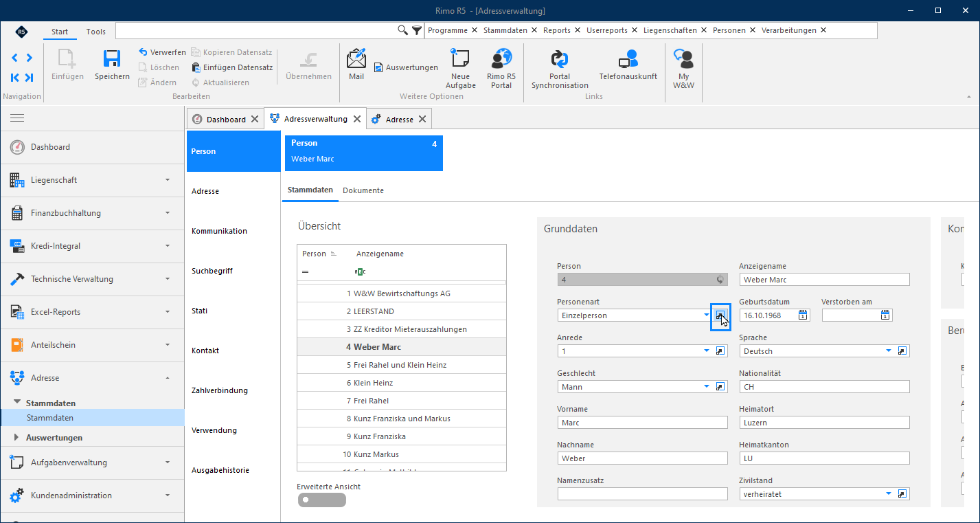Click Verwerfen undo icon
The height and width of the screenshot is (523, 980).
pos(143,52)
